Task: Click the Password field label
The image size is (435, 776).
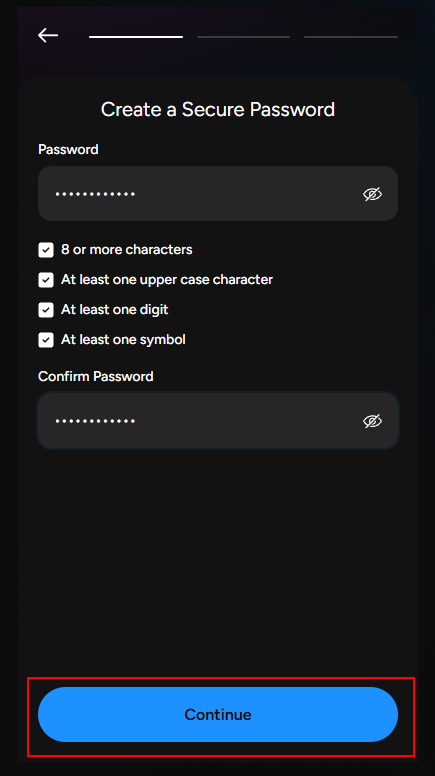Action: click(x=68, y=149)
